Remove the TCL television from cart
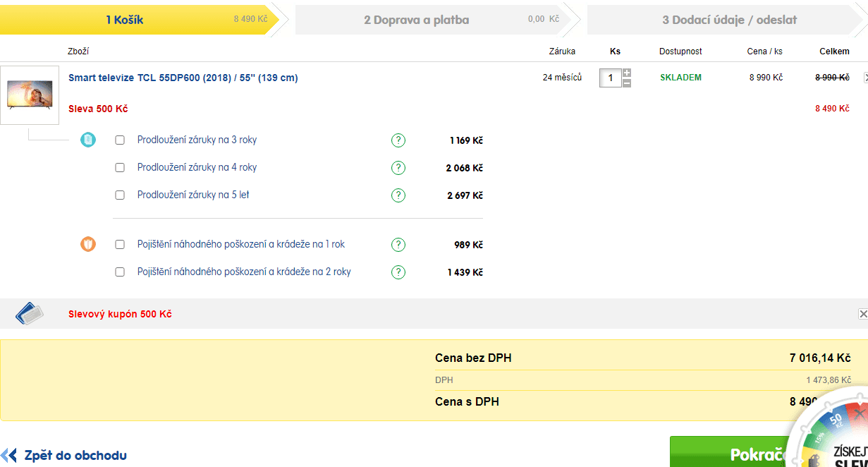Screen dimensions: 868x467 865,78
